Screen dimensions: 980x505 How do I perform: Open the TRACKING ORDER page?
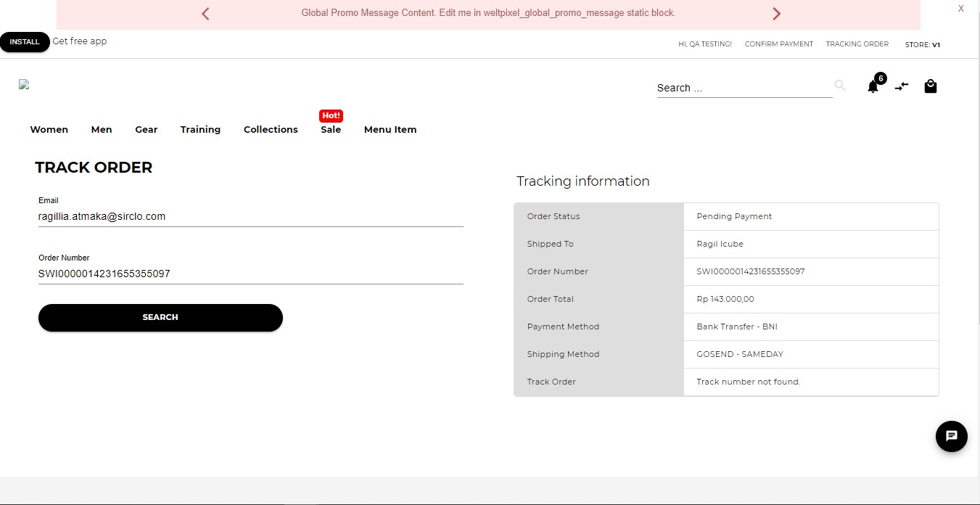[857, 44]
